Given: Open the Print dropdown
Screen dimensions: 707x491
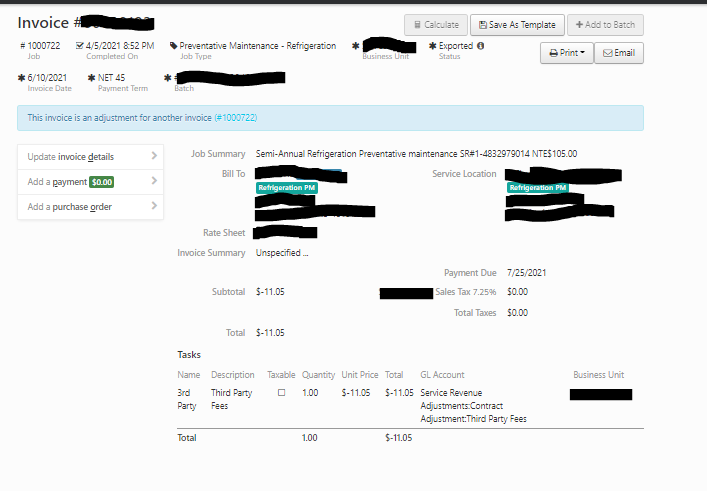Looking at the screenshot, I should point(567,53).
